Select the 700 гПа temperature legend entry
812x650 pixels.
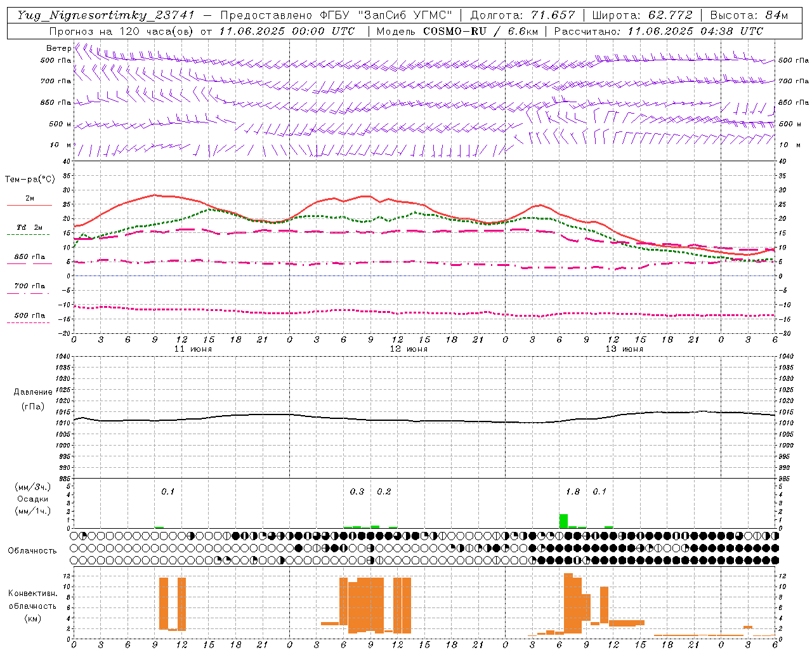29,286
